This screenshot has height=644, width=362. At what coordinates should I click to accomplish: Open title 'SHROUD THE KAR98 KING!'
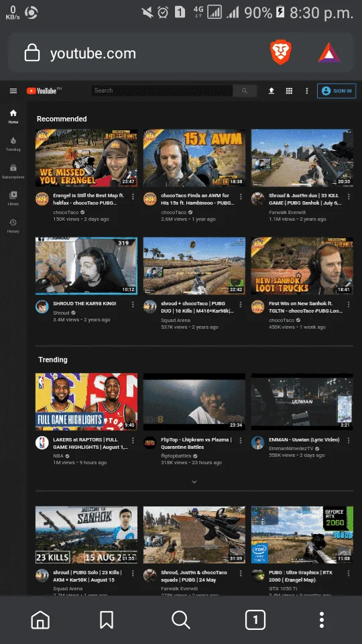click(84, 303)
